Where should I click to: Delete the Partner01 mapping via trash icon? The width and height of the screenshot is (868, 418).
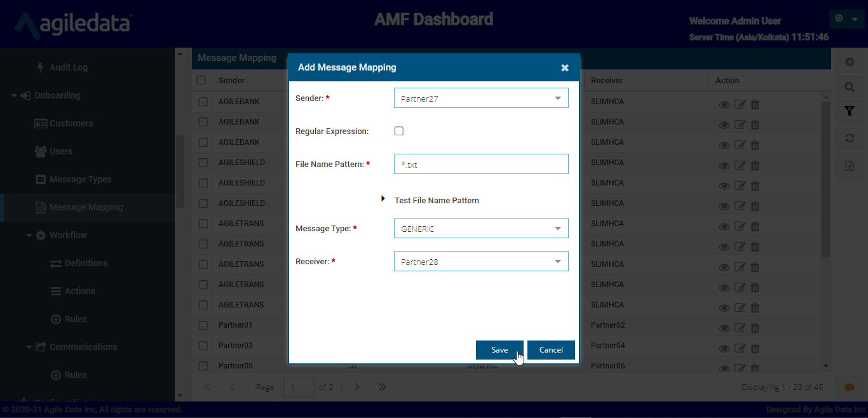(x=755, y=328)
